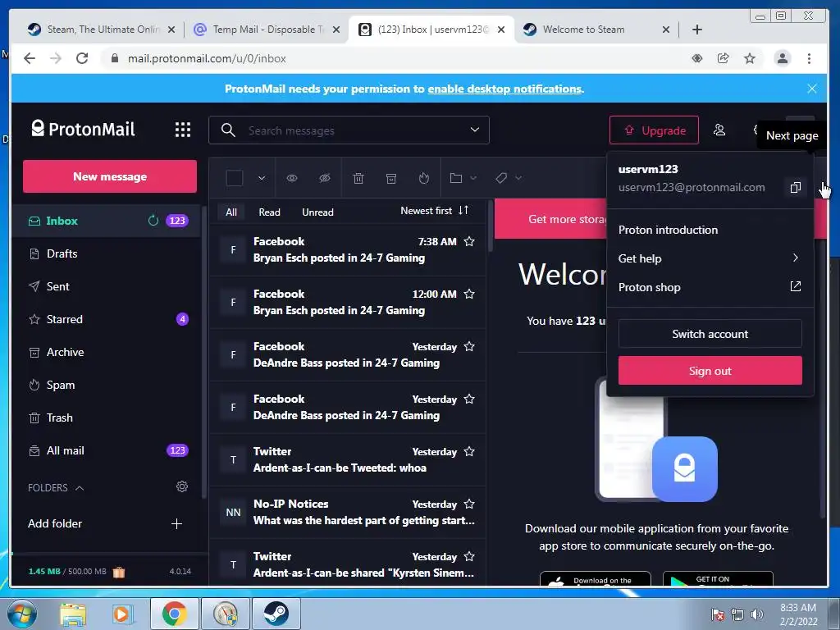Star the 7:38 AM Facebook message
The image size is (840, 630).
point(469,242)
